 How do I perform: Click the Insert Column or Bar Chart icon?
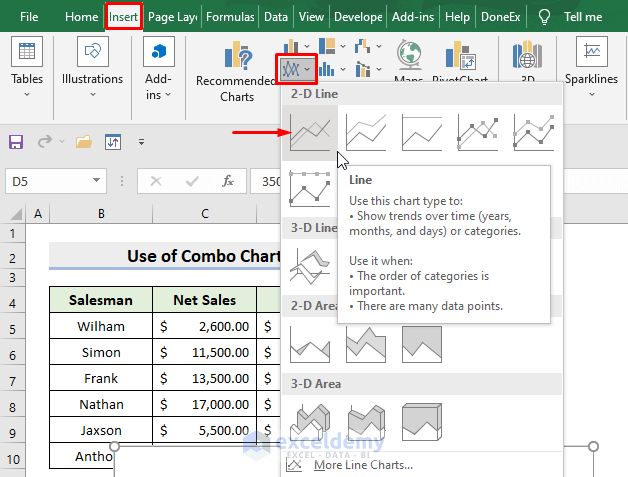[x=291, y=46]
